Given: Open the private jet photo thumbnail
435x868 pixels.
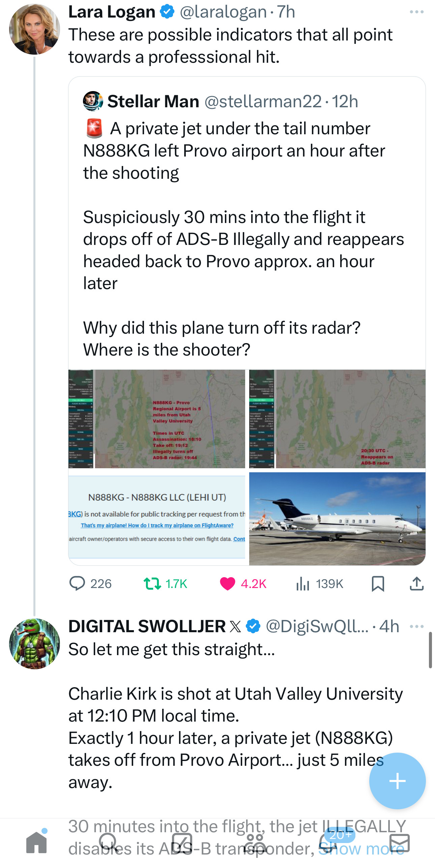Looking at the screenshot, I should point(337,519).
